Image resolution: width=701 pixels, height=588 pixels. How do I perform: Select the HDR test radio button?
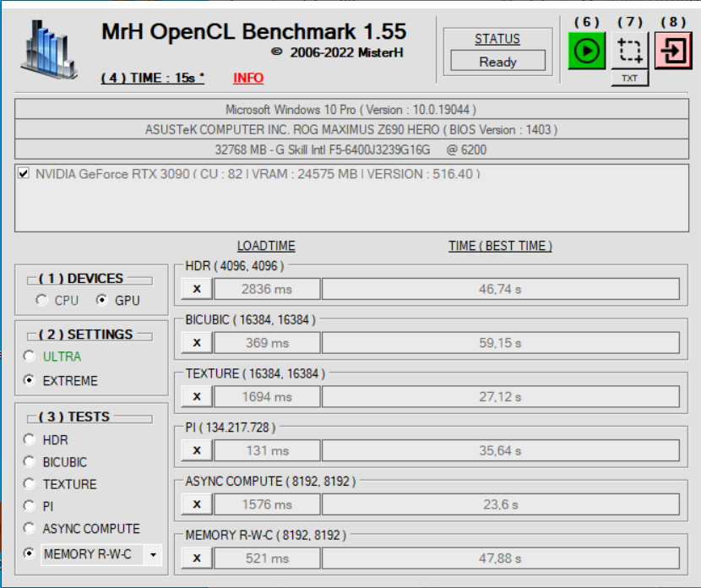coord(29,439)
